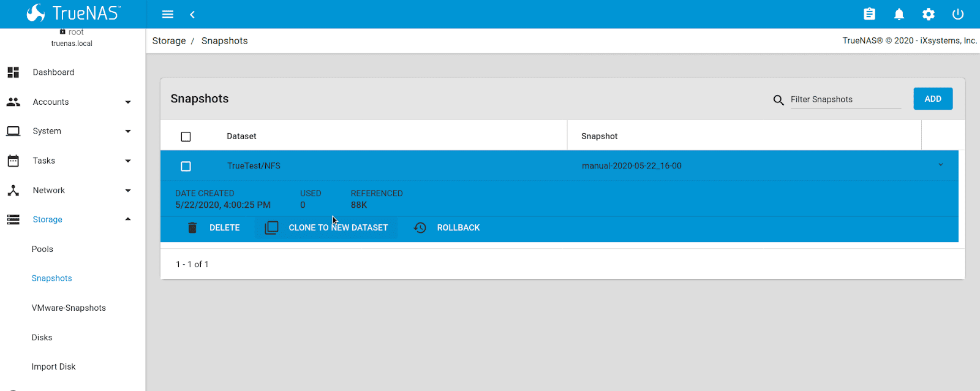This screenshot has width=980, height=391.
Task: Open the alerts bell icon
Action: (x=899, y=14)
